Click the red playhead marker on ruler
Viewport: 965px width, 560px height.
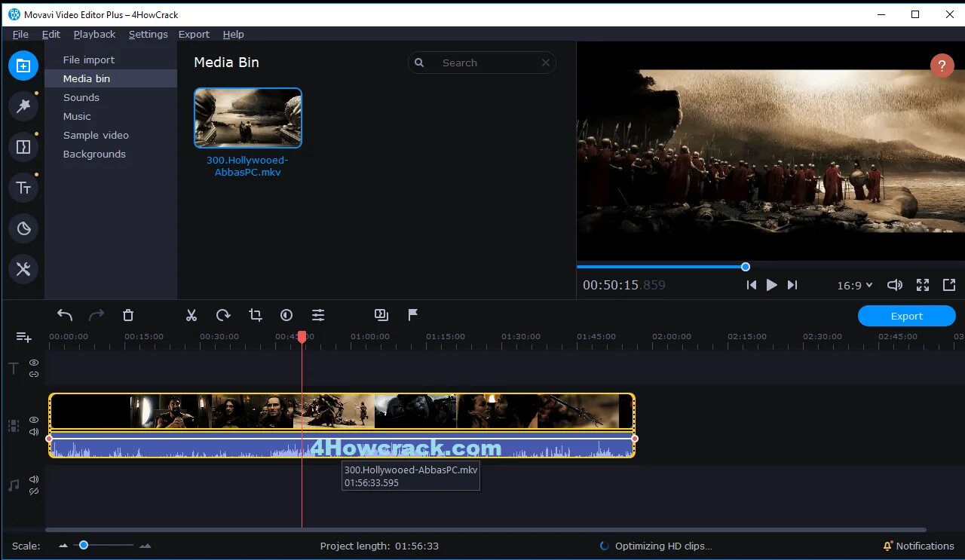pyautogui.click(x=302, y=337)
